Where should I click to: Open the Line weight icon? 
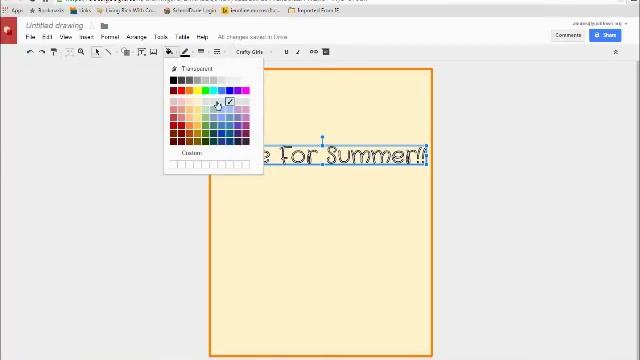pyautogui.click(x=201, y=52)
